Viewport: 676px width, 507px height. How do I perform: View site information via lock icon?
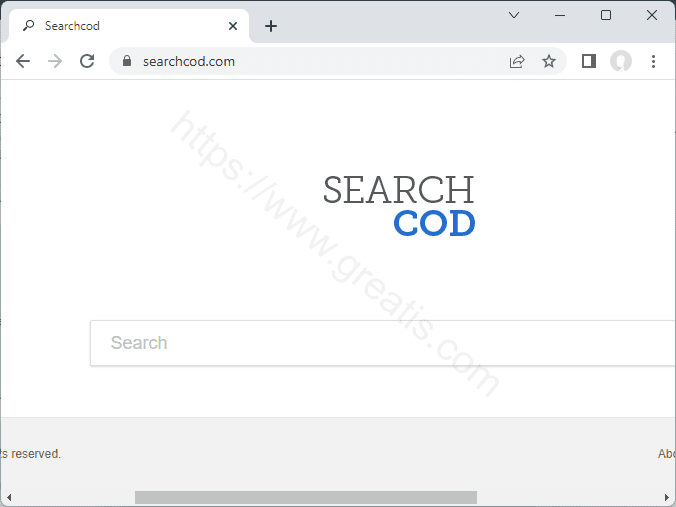(x=126, y=61)
